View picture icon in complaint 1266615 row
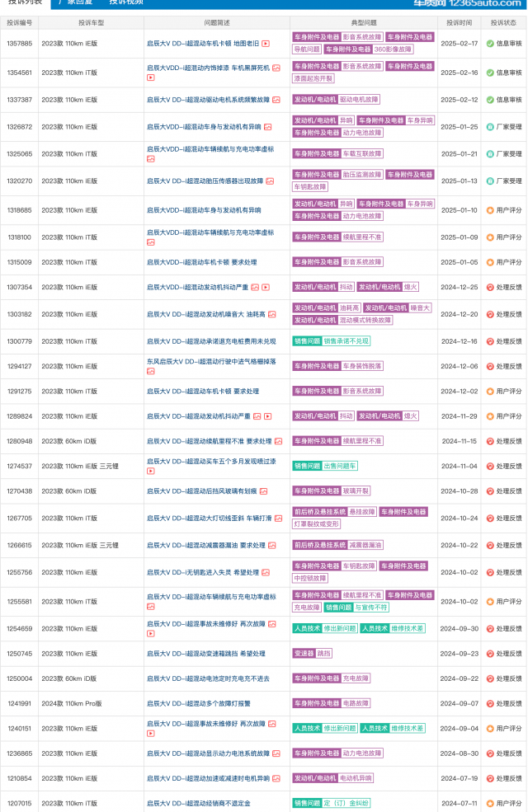The width and height of the screenshot is (528, 812). pos(272,545)
